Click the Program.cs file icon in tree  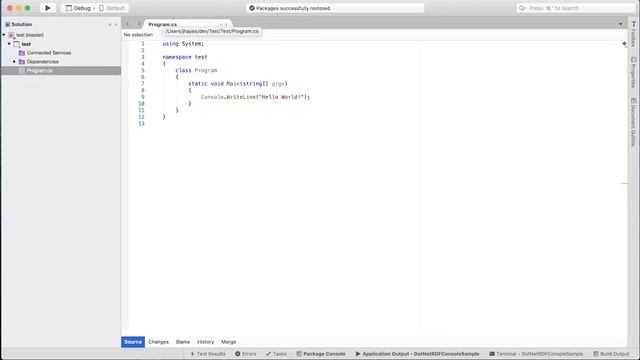[22, 71]
